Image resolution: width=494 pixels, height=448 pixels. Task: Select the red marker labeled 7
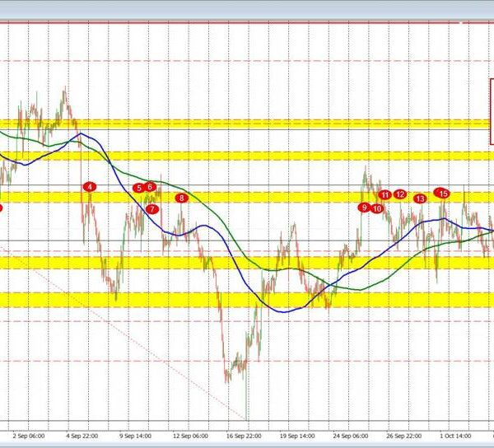pyautogui.click(x=153, y=209)
